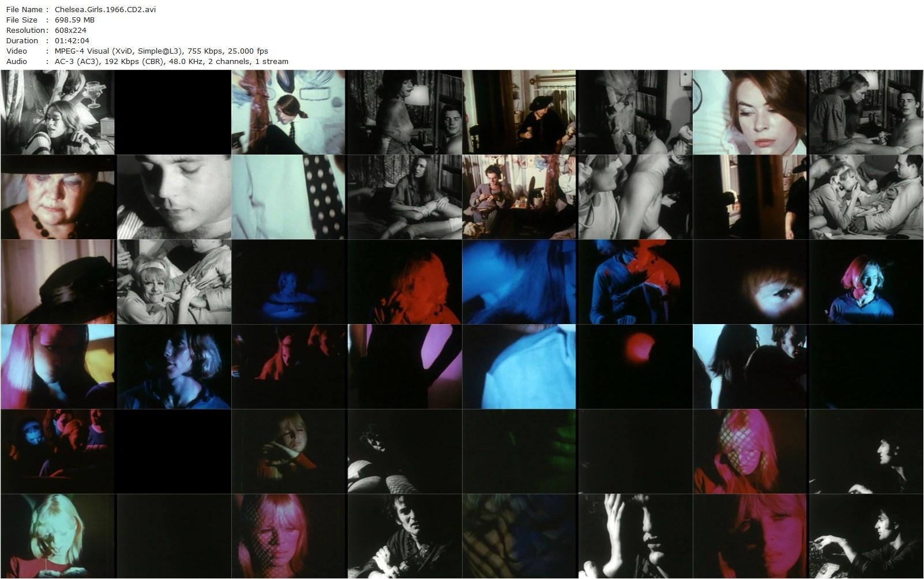
Task: Open the blue-tinted woman thumbnail in third row
Action: click(x=288, y=281)
